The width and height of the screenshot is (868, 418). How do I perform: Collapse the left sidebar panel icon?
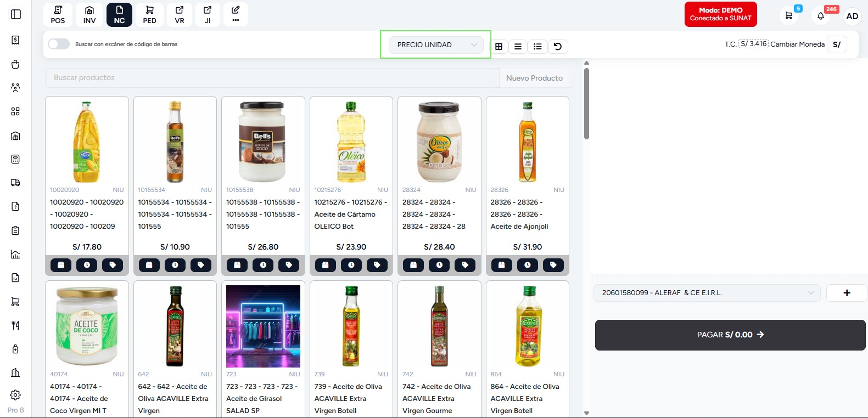coord(16,14)
